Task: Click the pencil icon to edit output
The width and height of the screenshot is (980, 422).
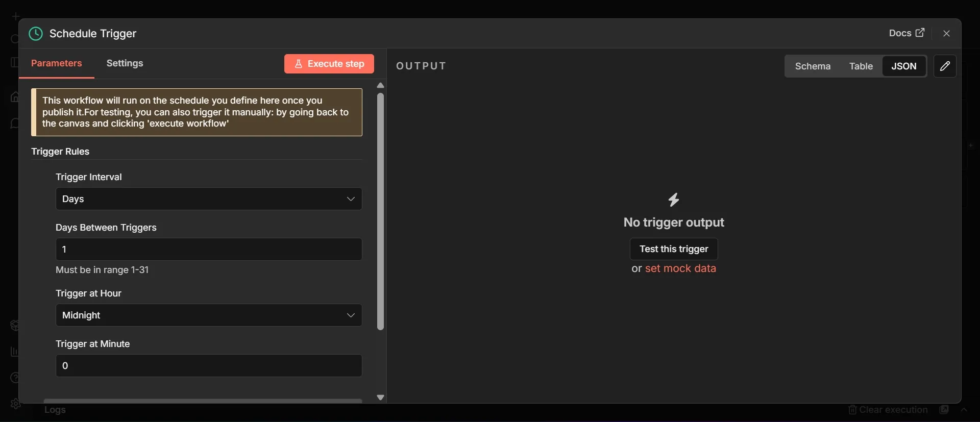Action: coord(945,66)
